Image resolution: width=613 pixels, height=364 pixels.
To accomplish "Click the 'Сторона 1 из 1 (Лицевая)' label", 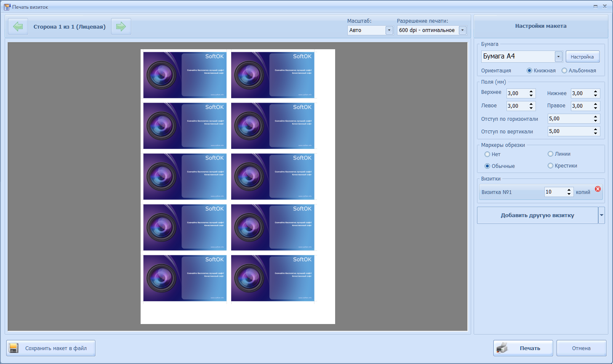I will point(69,27).
